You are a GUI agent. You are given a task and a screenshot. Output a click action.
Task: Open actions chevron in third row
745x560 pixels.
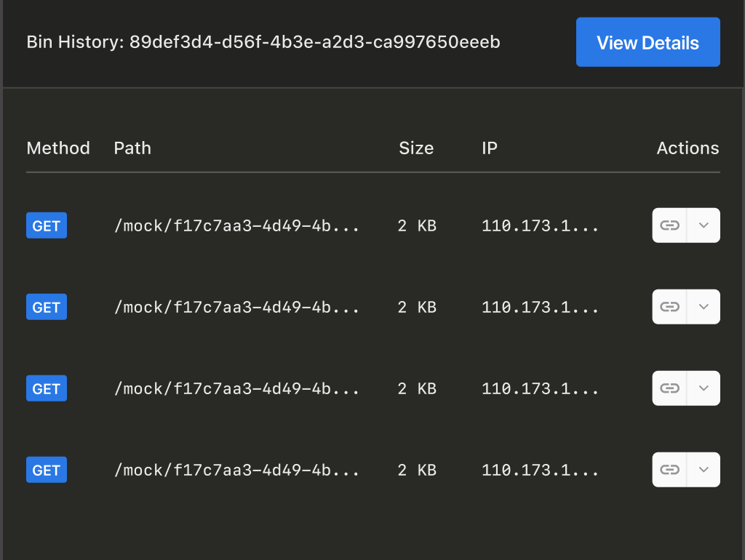tap(704, 388)
